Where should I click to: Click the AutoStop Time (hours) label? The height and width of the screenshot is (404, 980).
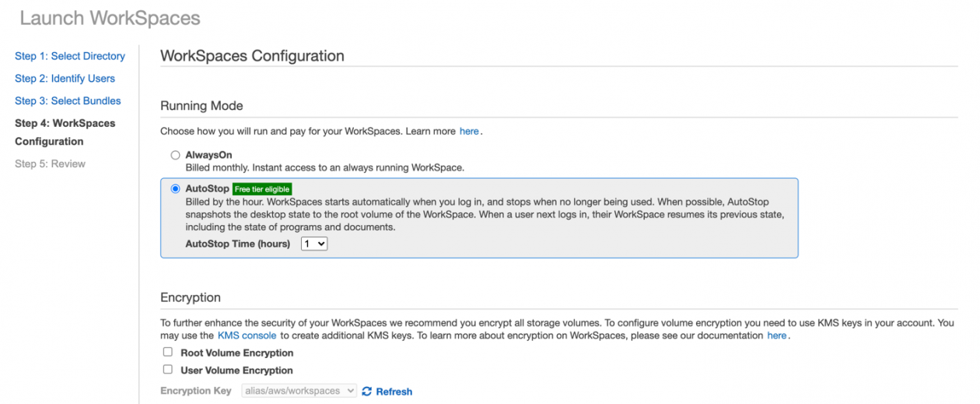(237, 244)
